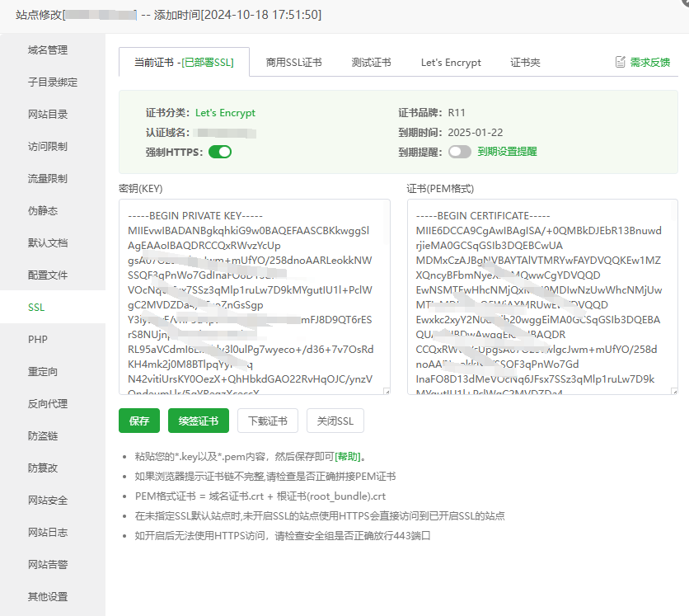Switch to the 当前证书 tab

(184, 63)
